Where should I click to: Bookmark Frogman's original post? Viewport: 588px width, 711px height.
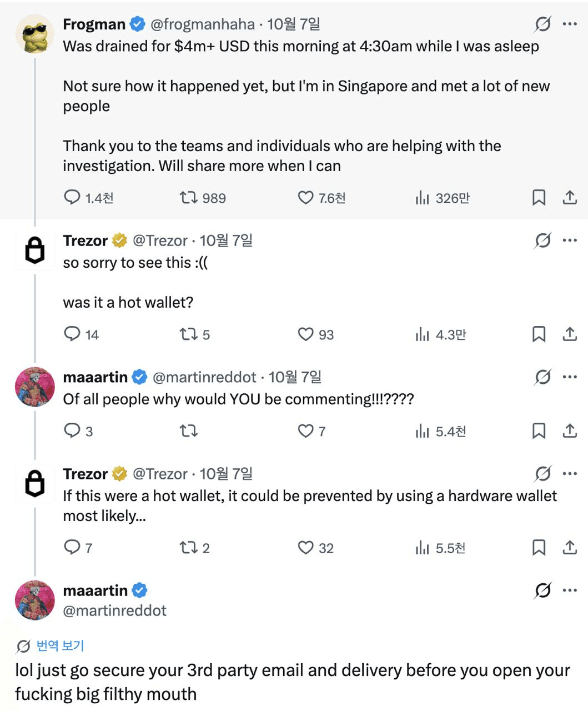point(539,198)
